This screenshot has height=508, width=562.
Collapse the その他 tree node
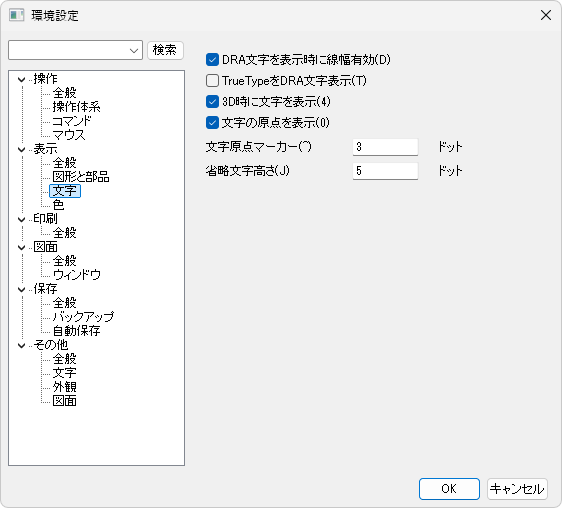click(22, 345)
